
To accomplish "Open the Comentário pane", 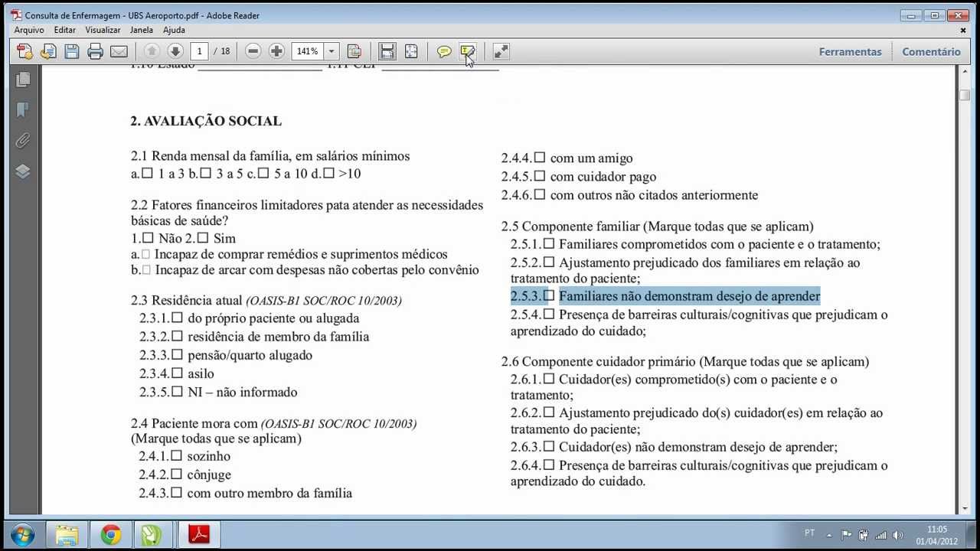I will click(931, 51).
